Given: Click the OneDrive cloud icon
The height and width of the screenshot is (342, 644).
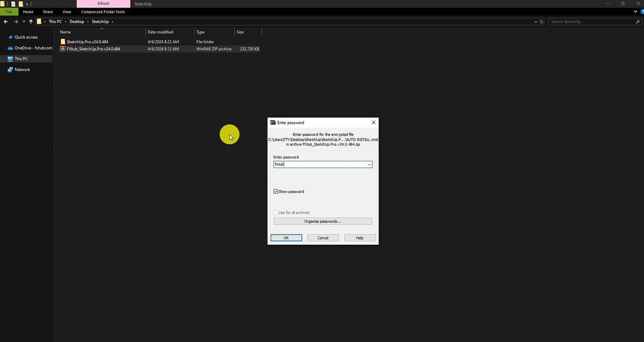Looking at the screenshot, I should click(10, 48).
